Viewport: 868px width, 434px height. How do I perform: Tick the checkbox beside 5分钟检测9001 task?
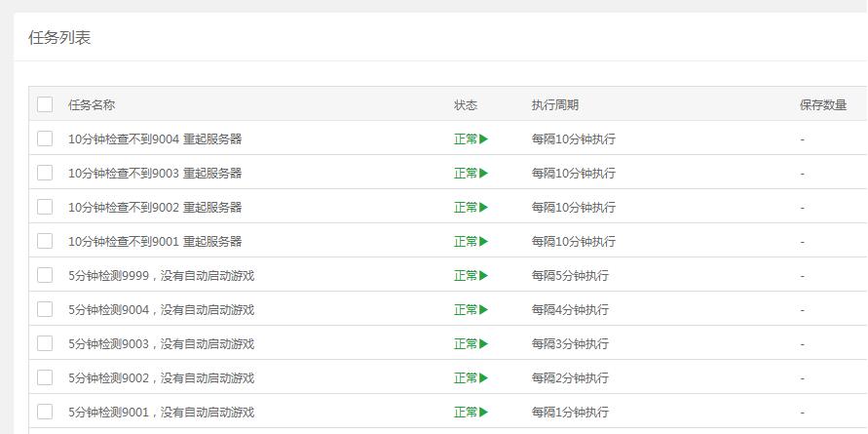pyautogui.click(x=45, y=412)
